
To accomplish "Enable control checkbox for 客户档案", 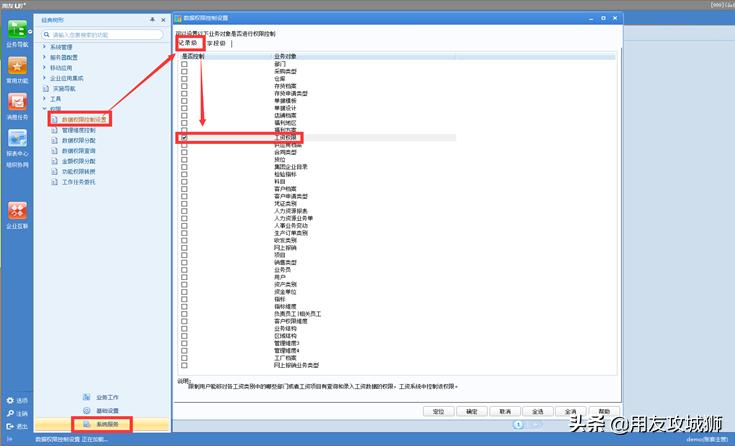I will [x=184, y=189].
